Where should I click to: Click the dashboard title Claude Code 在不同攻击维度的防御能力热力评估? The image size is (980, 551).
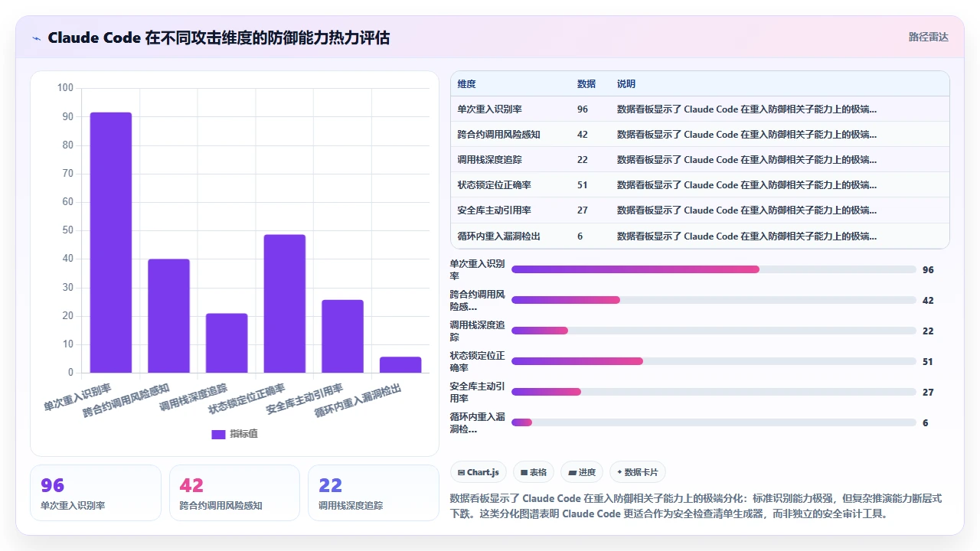219,37
